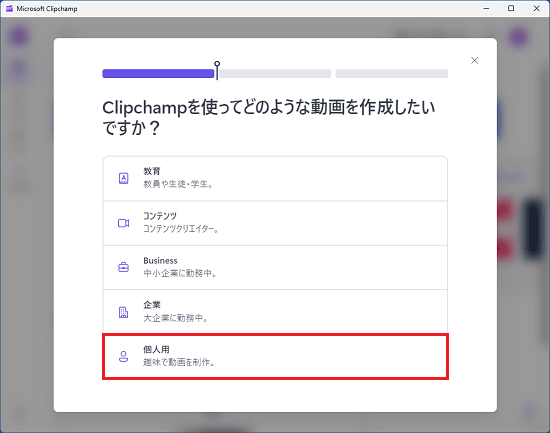The width and height of the screenshot is (550, 433).
Task: Click the person icon for 個人用
Action: (x=123, y=357)
